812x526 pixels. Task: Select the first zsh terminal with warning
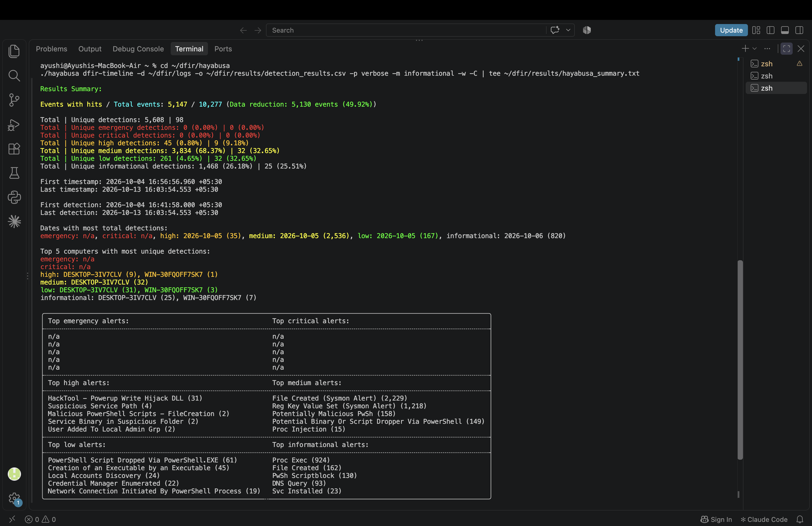(x=776, y=64)
